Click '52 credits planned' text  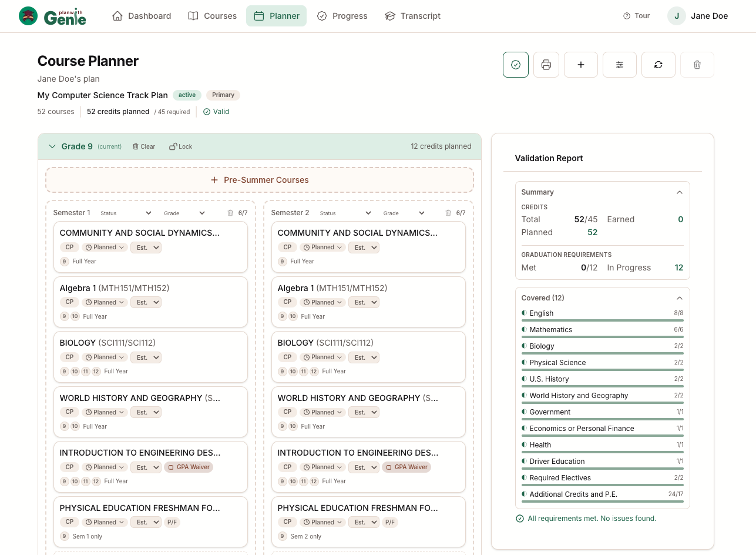(x=118, y=112)
